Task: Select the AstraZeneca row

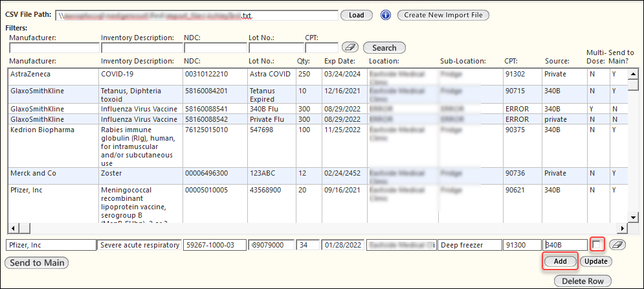Action: pos(318,77)
